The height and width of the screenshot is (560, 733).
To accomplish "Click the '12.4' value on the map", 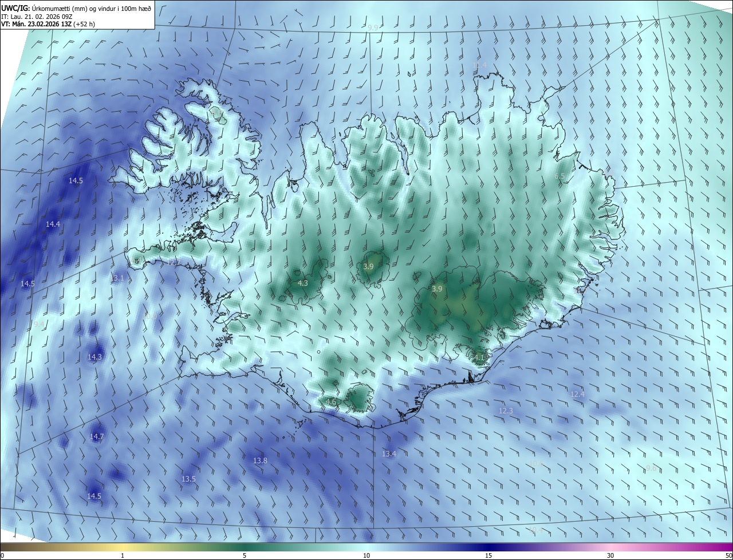I will 577,394.
